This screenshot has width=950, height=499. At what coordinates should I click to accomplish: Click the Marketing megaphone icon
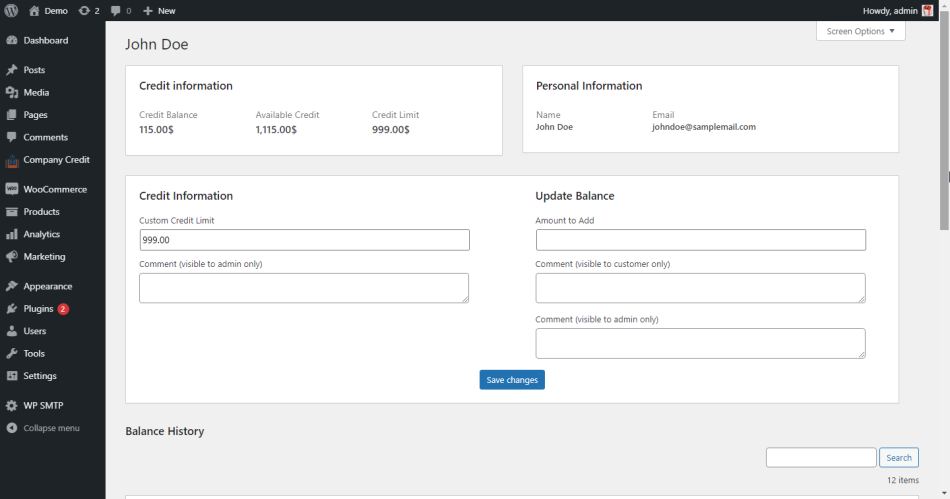pos(12,257)
